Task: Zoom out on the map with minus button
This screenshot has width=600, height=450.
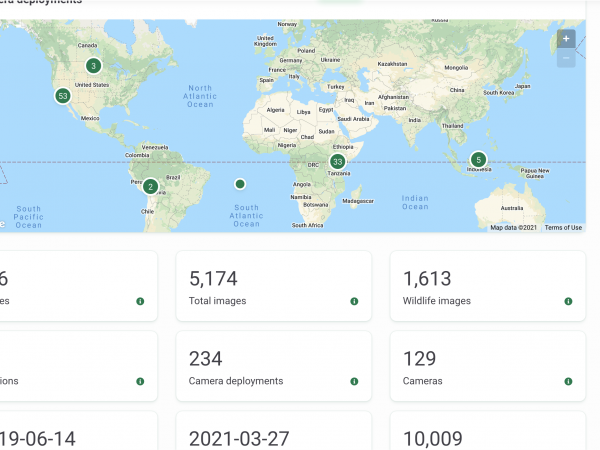Action: coord(566,58)
